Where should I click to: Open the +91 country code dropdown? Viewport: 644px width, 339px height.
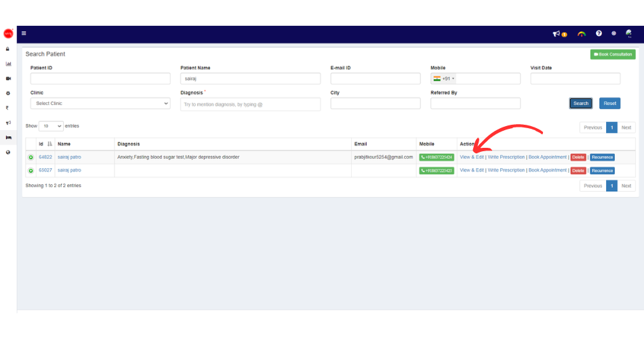point(445,79)
